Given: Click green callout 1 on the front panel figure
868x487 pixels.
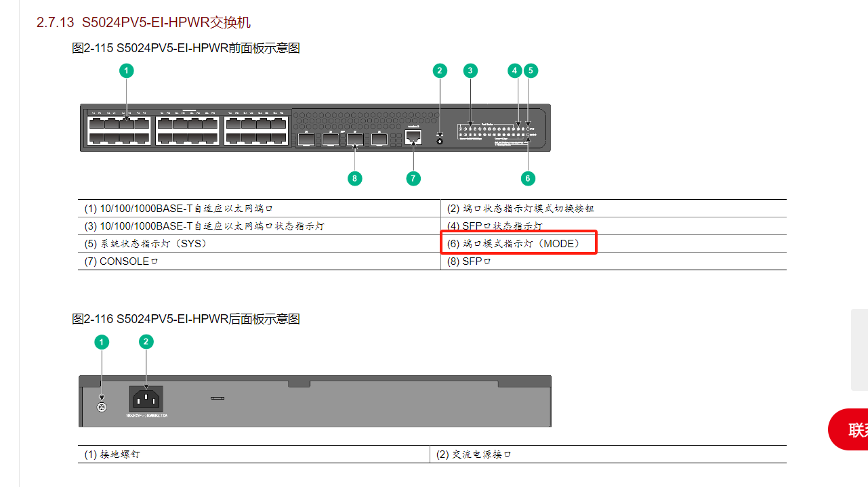Looking at the screenshot, I should coord(127,70).
